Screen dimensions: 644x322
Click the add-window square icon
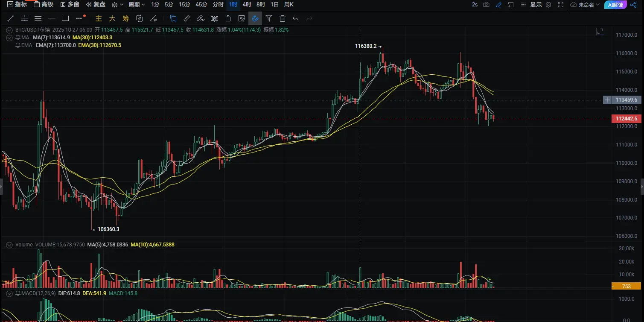coord(511,5)
